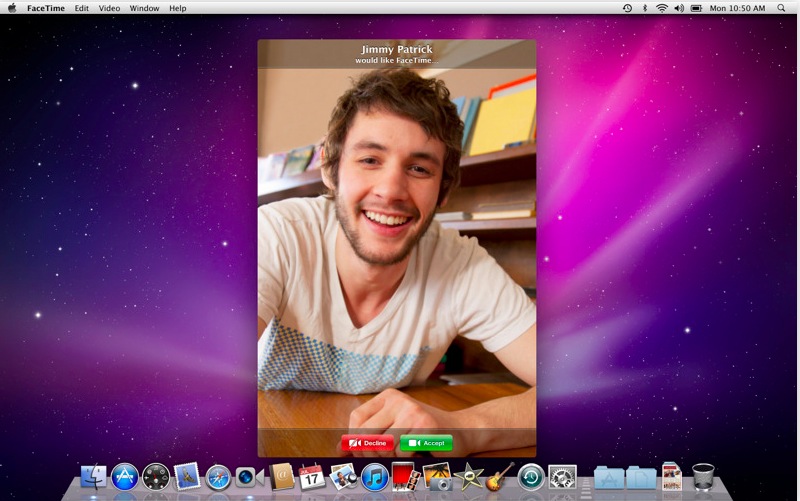This screenshot has height=501, width=800.
Task: Open GarageBand guitar icon in Dock
Action: 499,477
